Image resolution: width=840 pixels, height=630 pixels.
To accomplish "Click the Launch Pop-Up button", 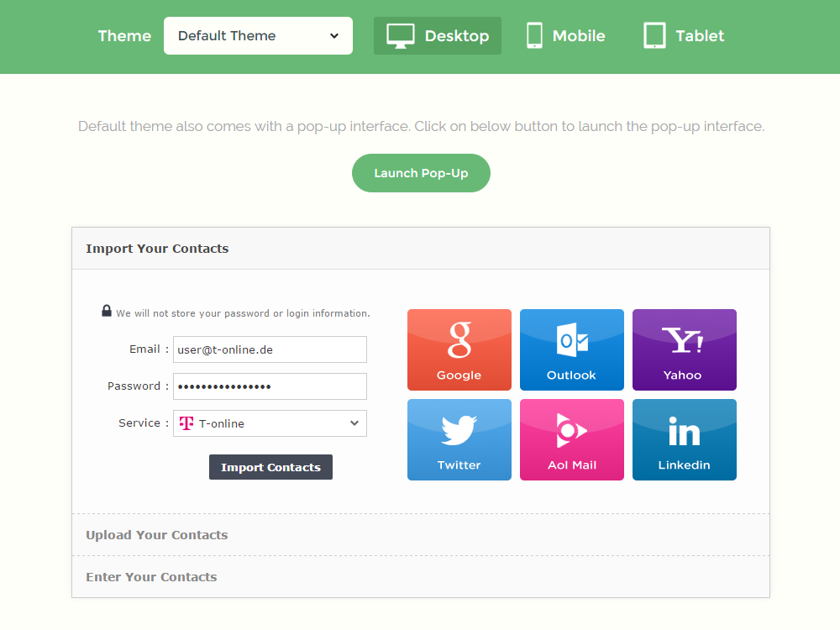I will (421, 173).
